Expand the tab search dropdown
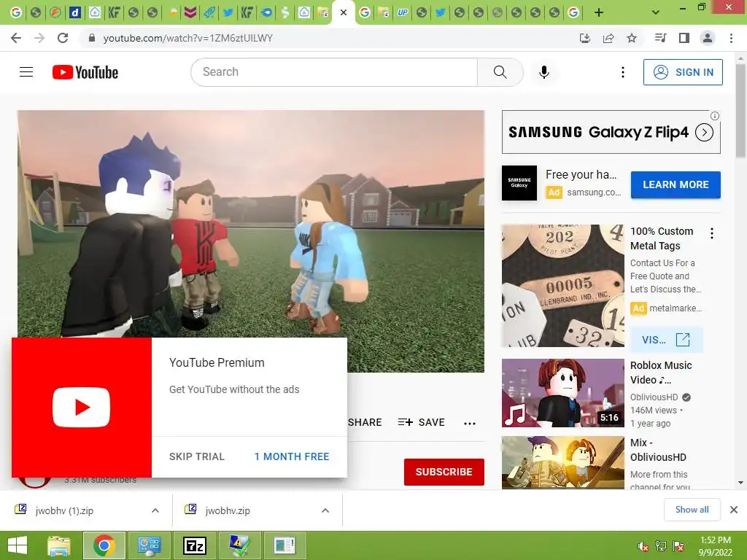 click(656, 12)
